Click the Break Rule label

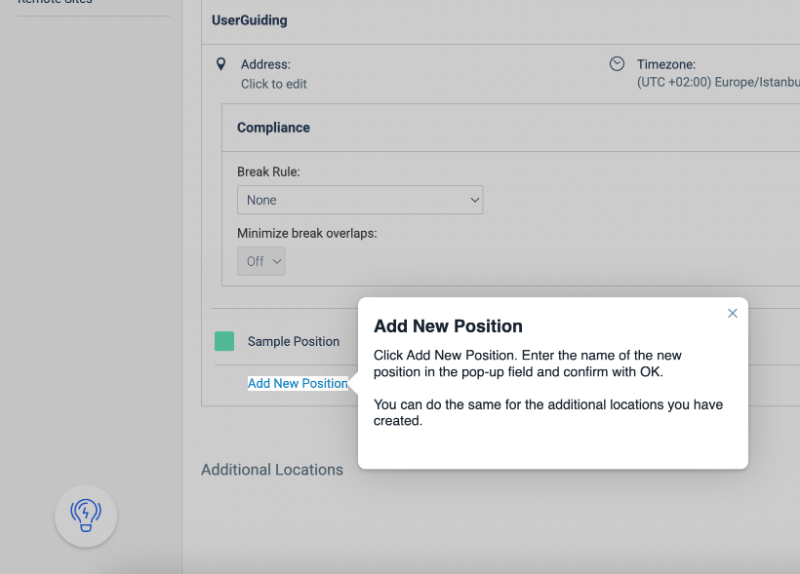coord(268,172)
